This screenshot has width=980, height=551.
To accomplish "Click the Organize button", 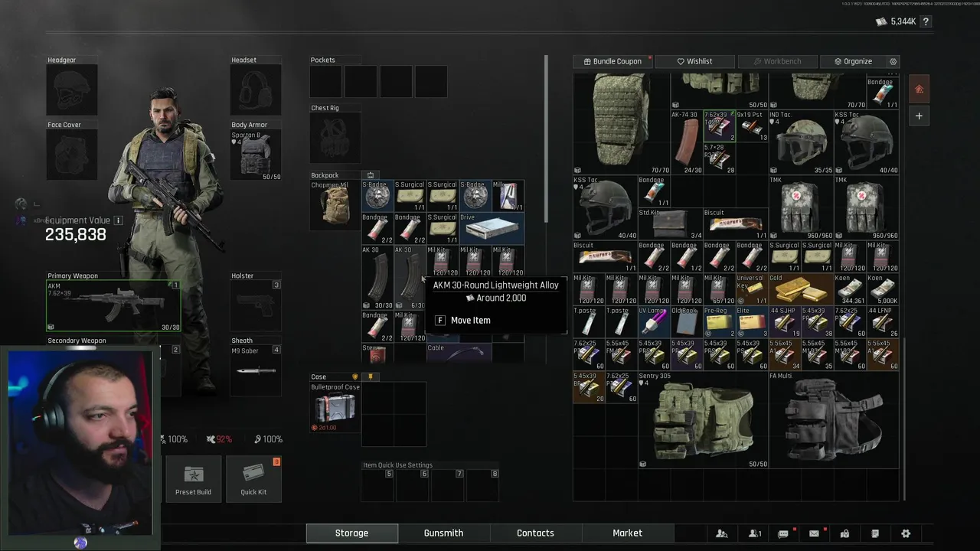I will [853, 61].
